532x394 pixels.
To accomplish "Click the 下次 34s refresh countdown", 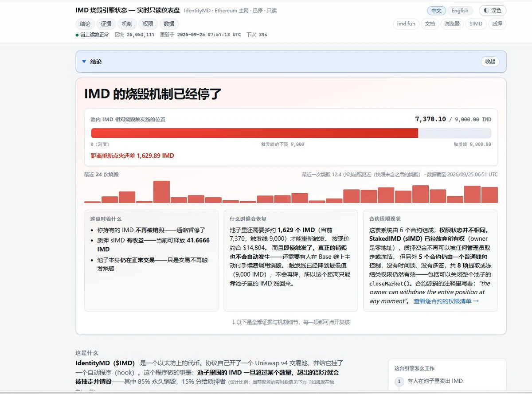I will (x=257, y=35).
